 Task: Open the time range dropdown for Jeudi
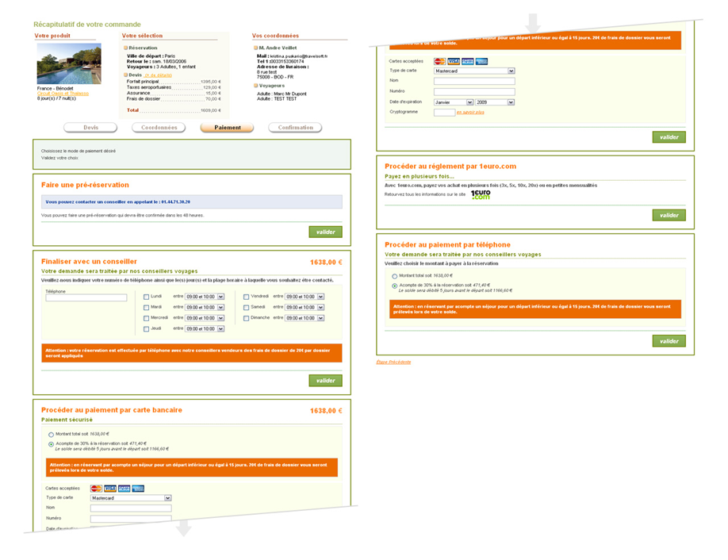(x=205, y=328)
